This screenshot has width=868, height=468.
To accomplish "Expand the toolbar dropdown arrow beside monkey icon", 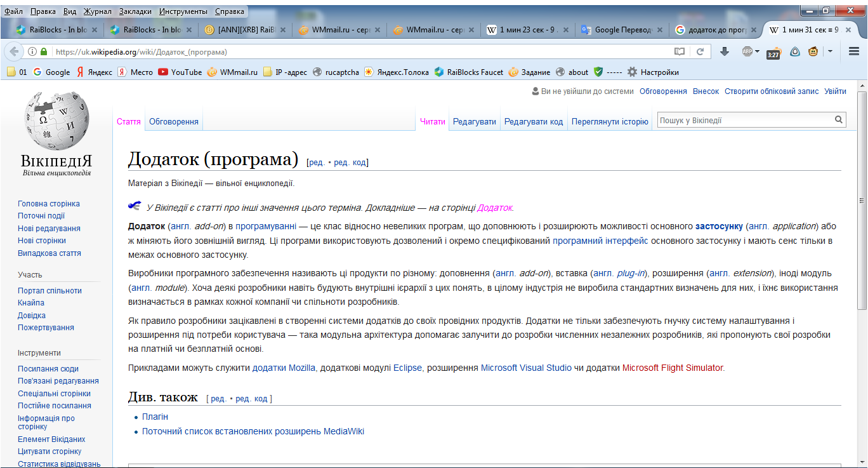I will (829, 52).
